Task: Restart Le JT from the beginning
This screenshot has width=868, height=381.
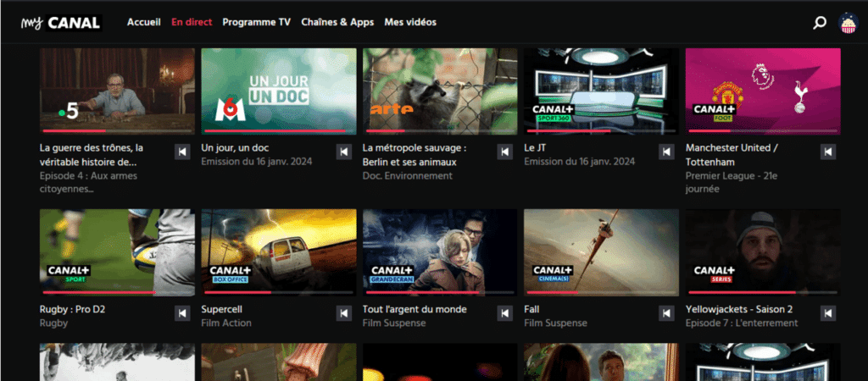Action: [x=666, y=152]
